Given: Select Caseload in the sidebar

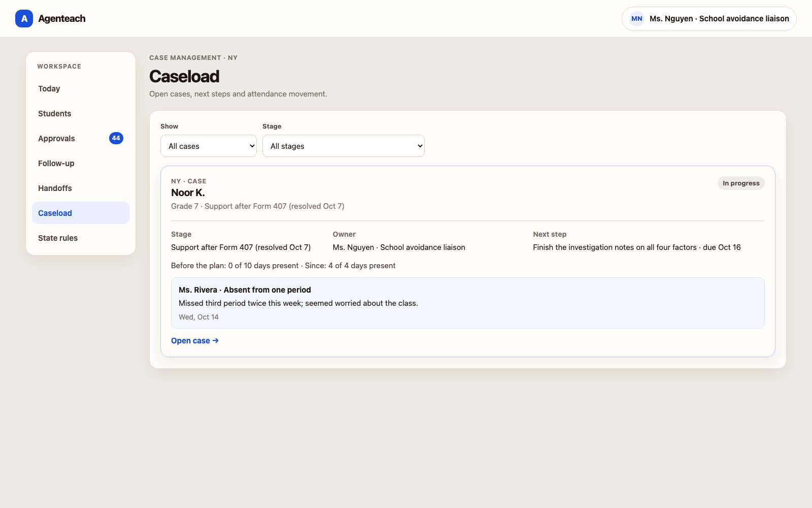Looking at the screenshot, I should tap(81, 213).
